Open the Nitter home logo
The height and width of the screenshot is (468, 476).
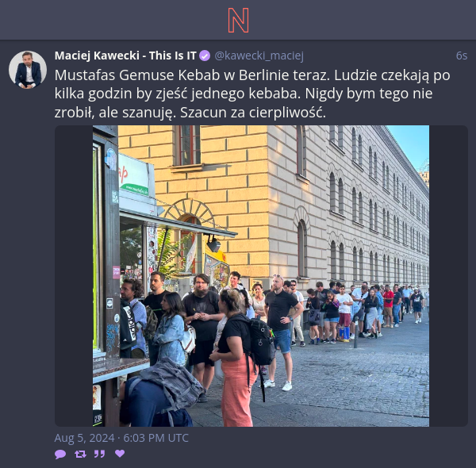[x=238, y=21]
